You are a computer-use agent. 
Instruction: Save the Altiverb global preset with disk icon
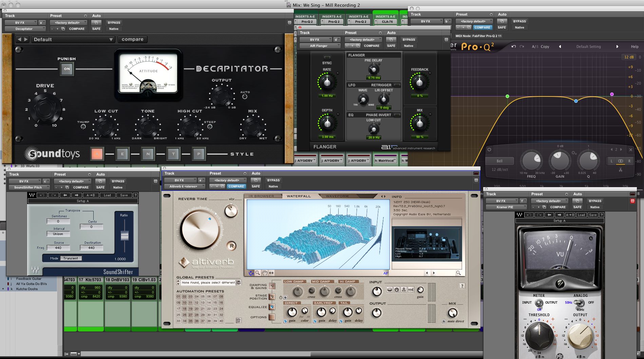pyautogui.click(x=239, y=282)
